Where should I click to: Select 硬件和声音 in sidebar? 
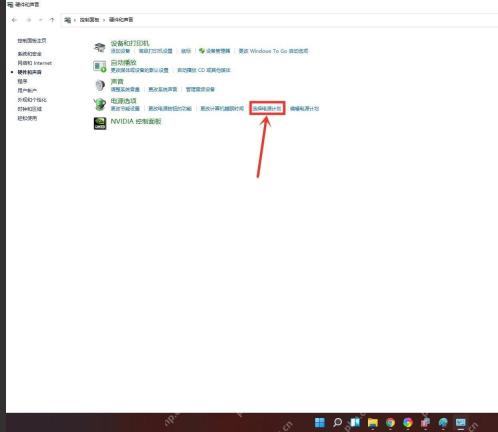pyautogui.click(x=30, y=72)
